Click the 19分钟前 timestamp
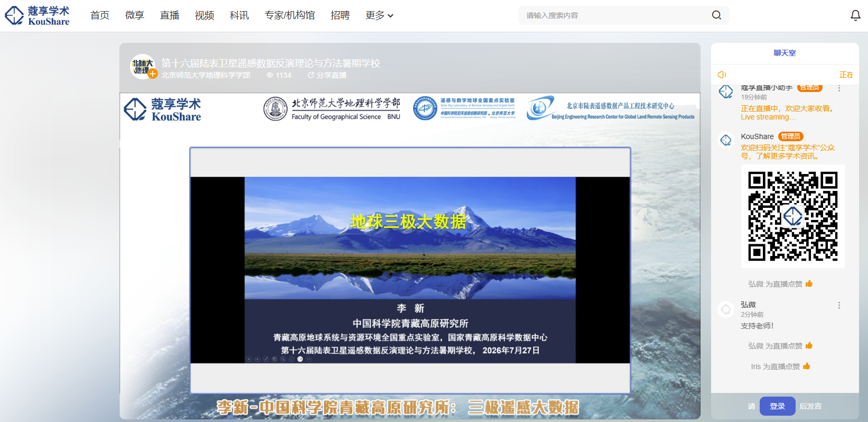The height and width of the screenshot is (422, 868). (x=753, y=97)
